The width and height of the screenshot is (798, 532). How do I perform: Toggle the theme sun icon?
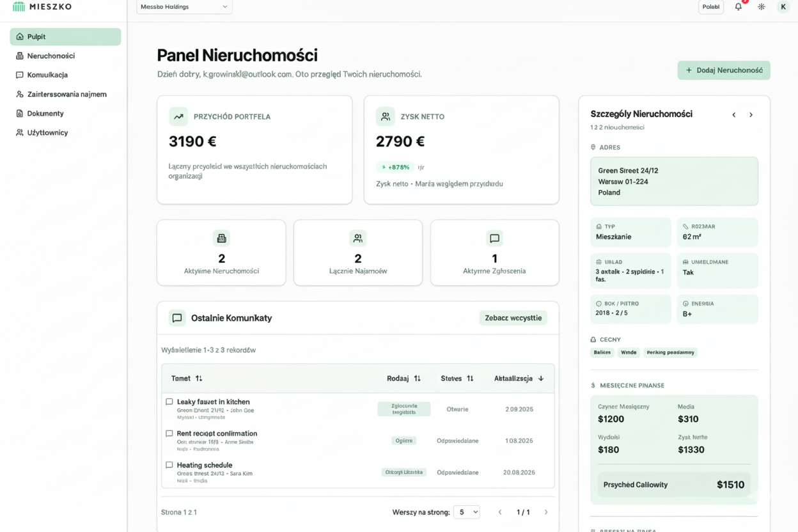pyautogui.click(x=762, y=7)
